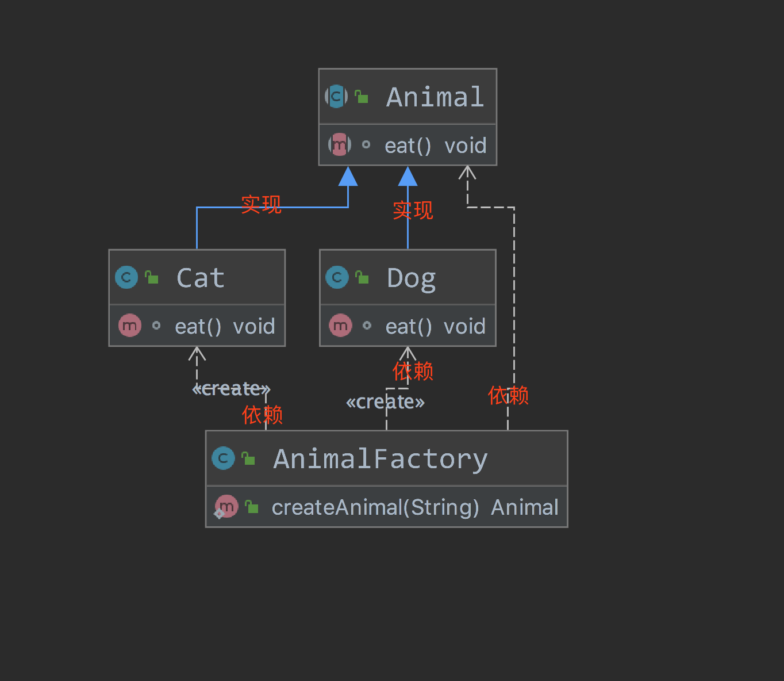Click the Dog eat() method icon
Viewport: 784px width, 681px height.
pos(340,326)
